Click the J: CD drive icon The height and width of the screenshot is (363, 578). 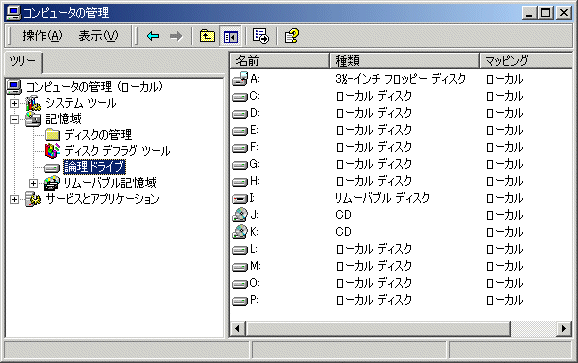240,214
